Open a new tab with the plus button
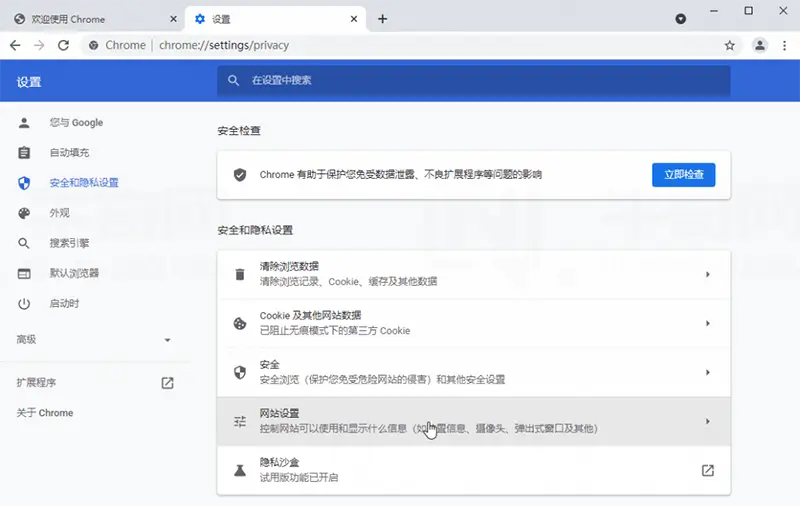 pyautogui.click(x=383, y=19)
